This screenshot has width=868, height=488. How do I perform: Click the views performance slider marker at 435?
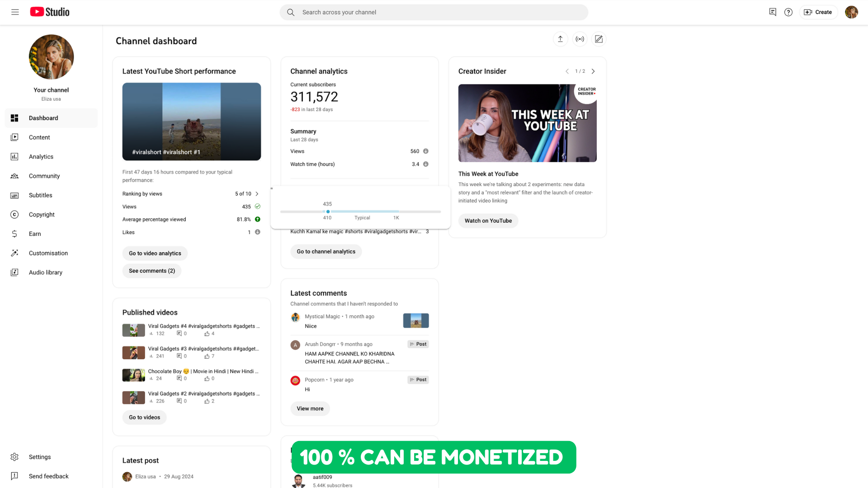328,211
